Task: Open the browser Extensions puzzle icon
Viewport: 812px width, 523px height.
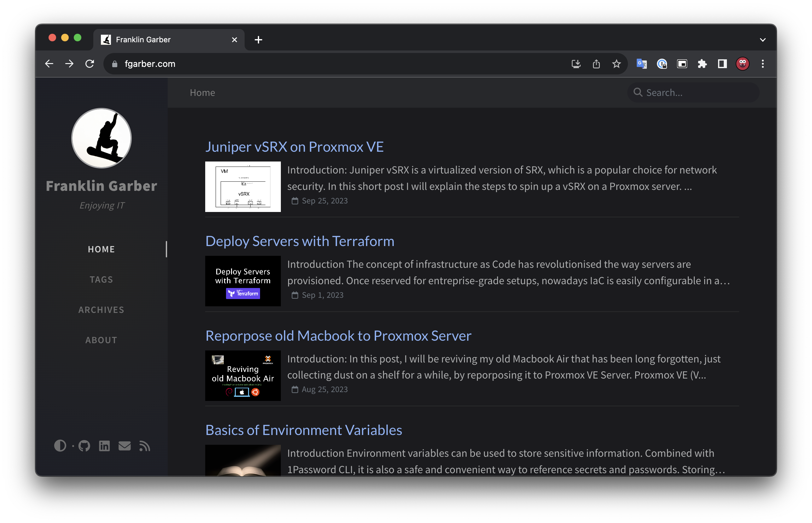Action: click(x=702, y=64)
